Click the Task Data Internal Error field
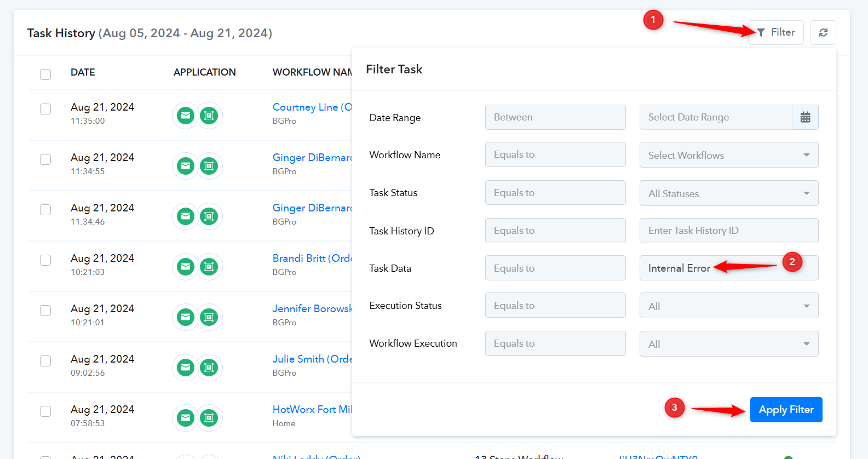The width and height of the screenshot is (868, 459). pyautogui.click(x=729, y=268)
